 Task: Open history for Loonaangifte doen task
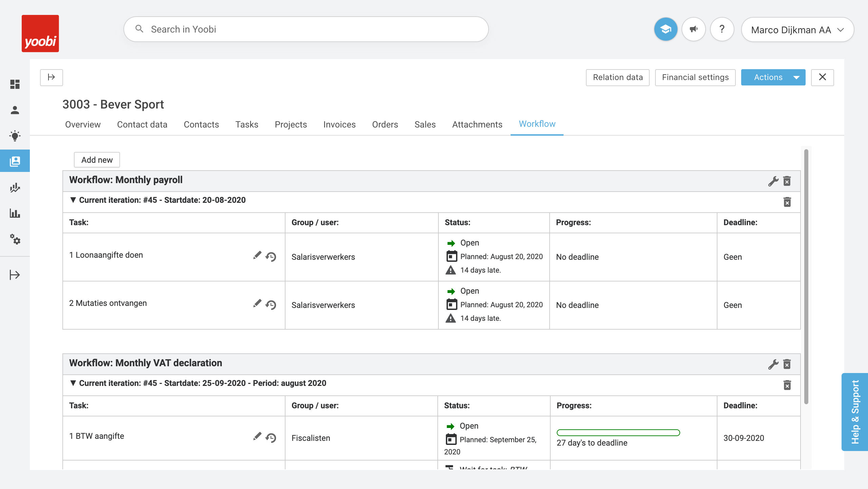(x=271, y=257)
